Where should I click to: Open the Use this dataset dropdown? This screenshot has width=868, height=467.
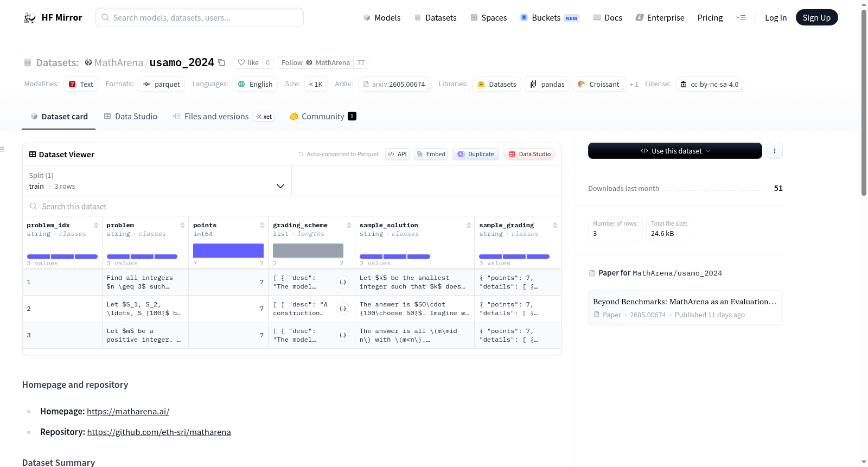pyautogui.click(x=675, y=151)
